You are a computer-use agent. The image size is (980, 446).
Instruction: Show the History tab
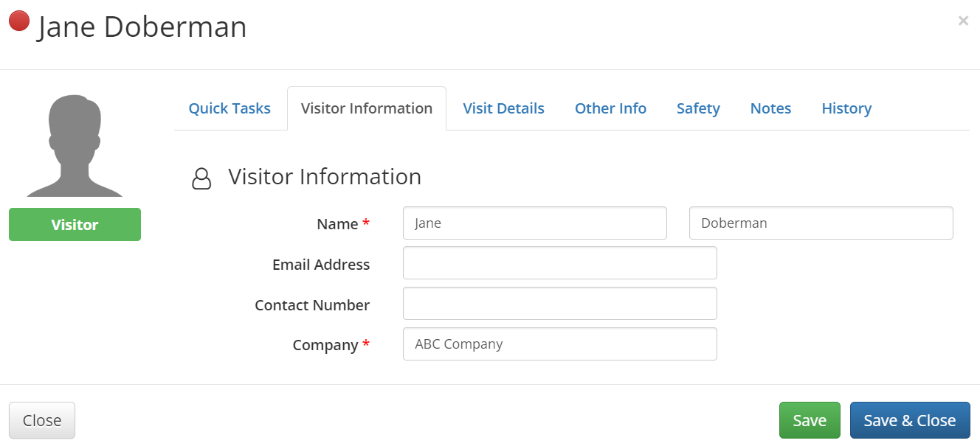point(846,108)
